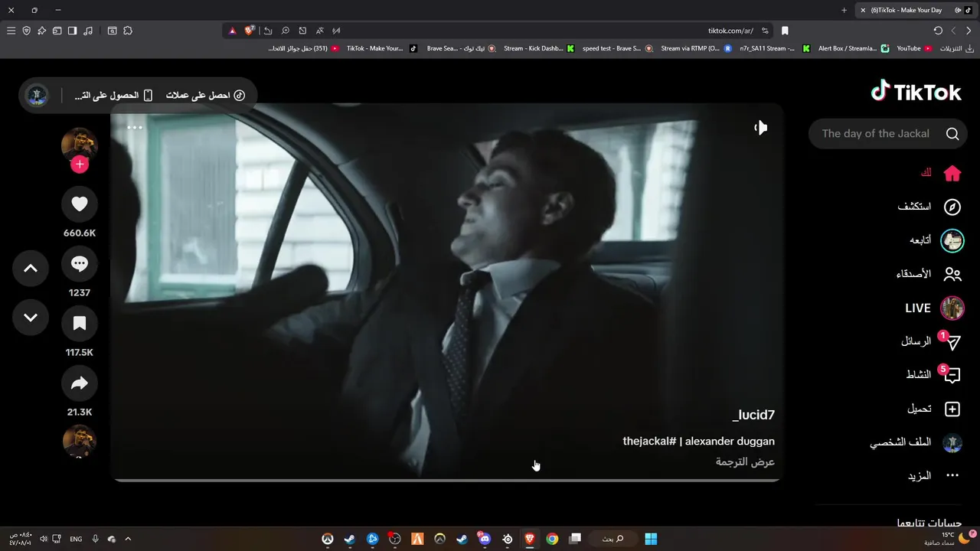Open Activity with the 5 badge
Image resolution: width=980 pixels, height=551 pixels.
pos(952,375)
